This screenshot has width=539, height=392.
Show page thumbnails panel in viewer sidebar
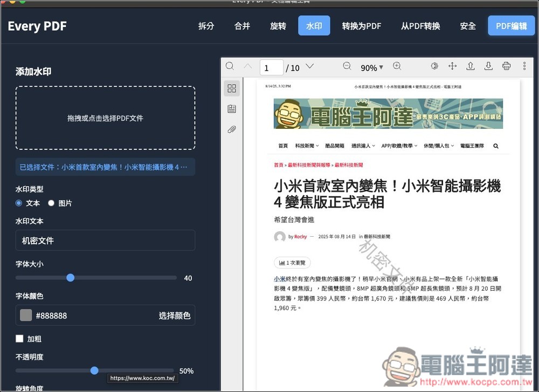click(x=232, y=88)
